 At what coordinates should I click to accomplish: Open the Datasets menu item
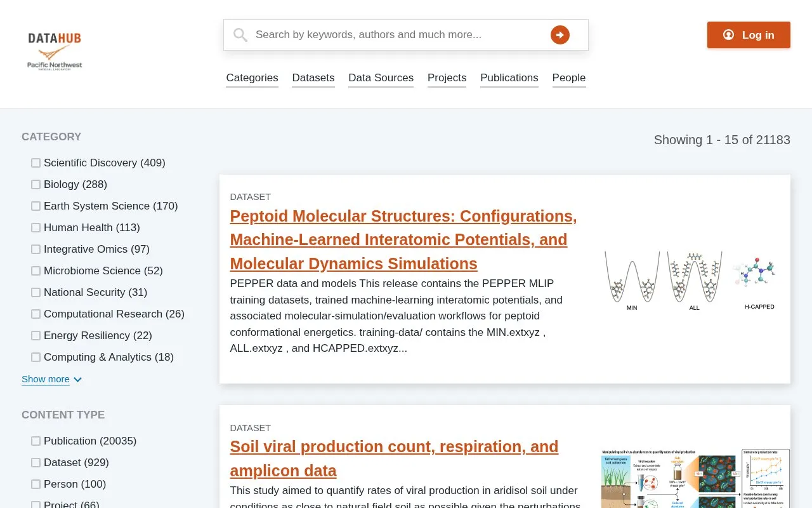[313, 77]
